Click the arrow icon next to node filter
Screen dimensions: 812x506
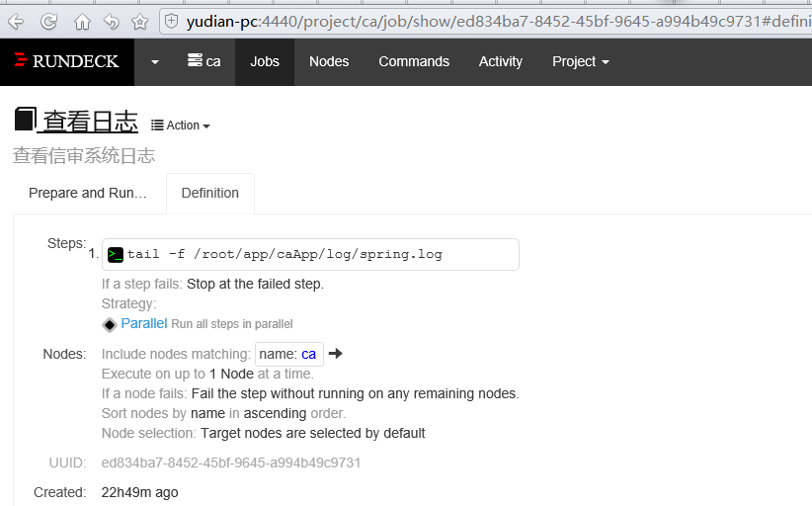336,354
